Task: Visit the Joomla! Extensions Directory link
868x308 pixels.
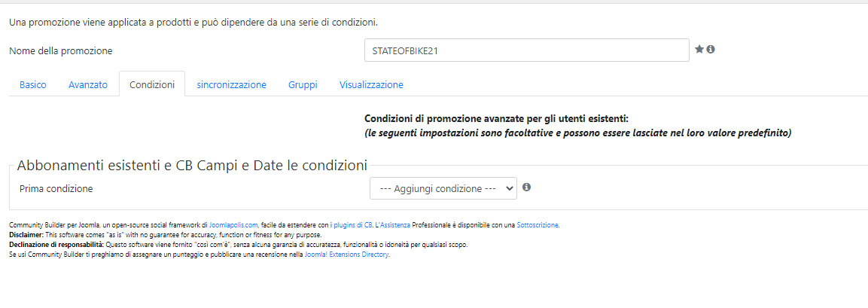Action: pos(346,255)
